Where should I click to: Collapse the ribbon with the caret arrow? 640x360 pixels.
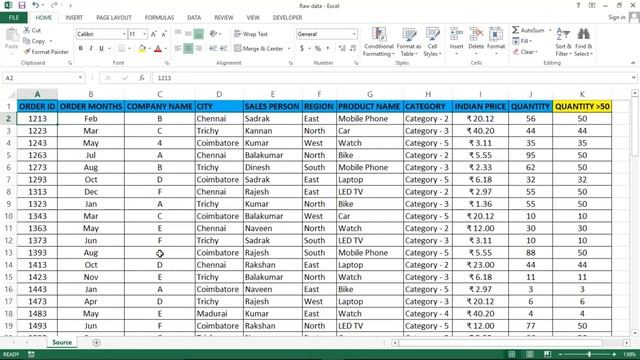pyautogui.click(x=633, y=63)
